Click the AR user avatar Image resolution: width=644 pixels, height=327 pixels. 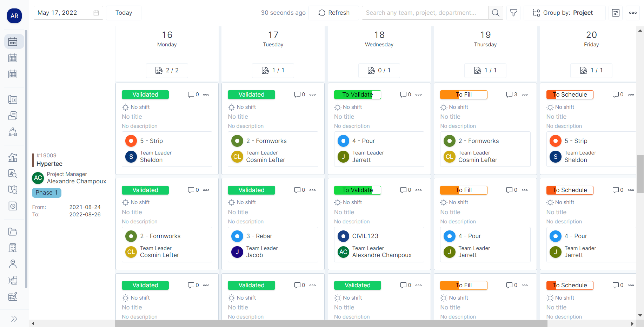(14, 16)
